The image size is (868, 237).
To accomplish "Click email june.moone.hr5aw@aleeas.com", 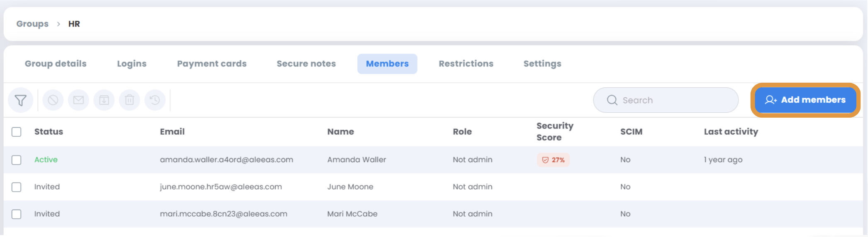I will tap(221, 187).
